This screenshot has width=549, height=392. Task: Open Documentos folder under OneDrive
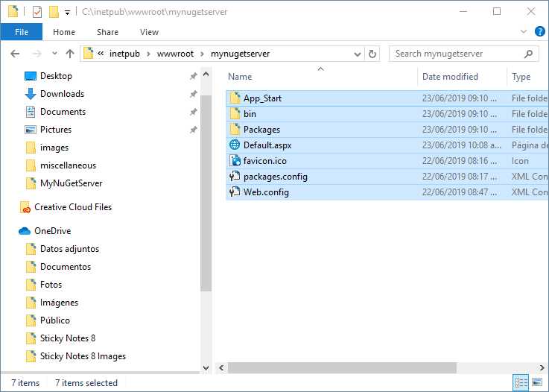66,267
